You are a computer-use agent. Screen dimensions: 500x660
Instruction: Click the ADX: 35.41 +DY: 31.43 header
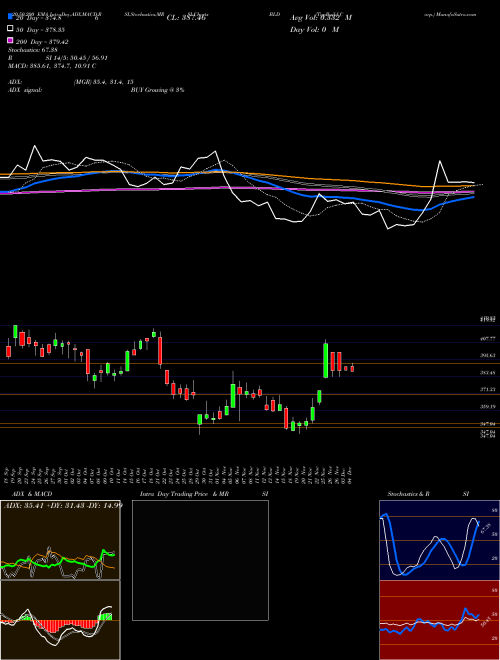[63, 505]
